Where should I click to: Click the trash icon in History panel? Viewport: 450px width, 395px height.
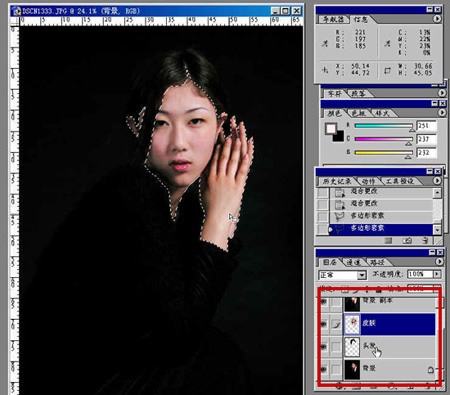425,240
